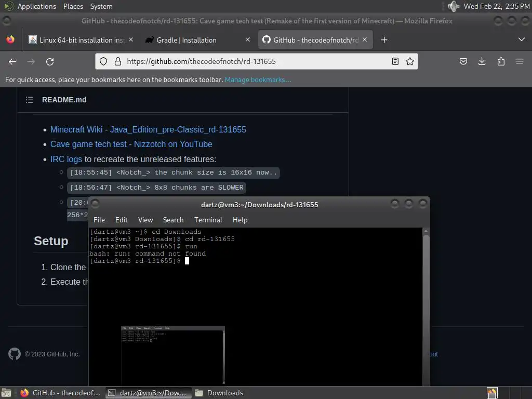This screenshot has width=532, height=399.
Task: Open terminal File menu
Action: pos(99,220)
